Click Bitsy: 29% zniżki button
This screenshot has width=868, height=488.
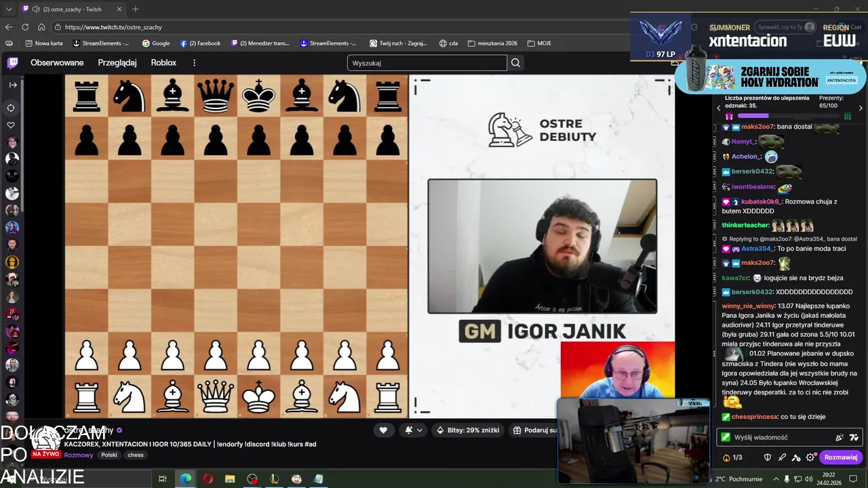coord(468,430)
